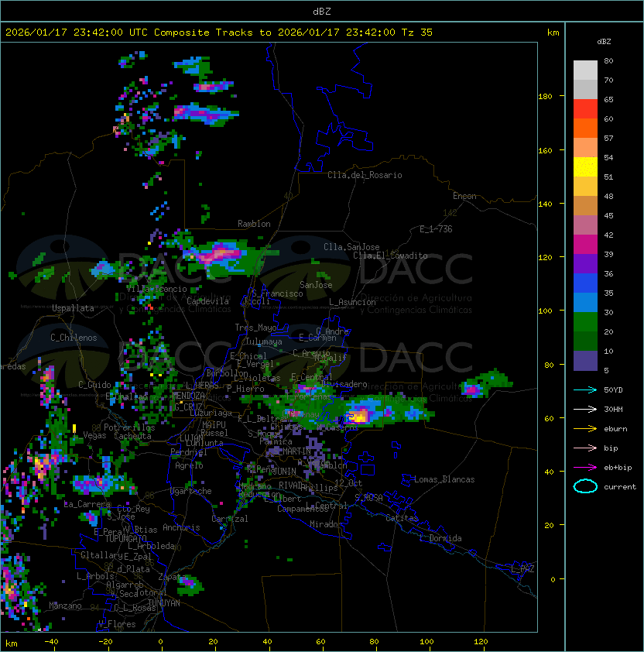Pick the magenta 39-42 dBZ swatch

point(585,245)
